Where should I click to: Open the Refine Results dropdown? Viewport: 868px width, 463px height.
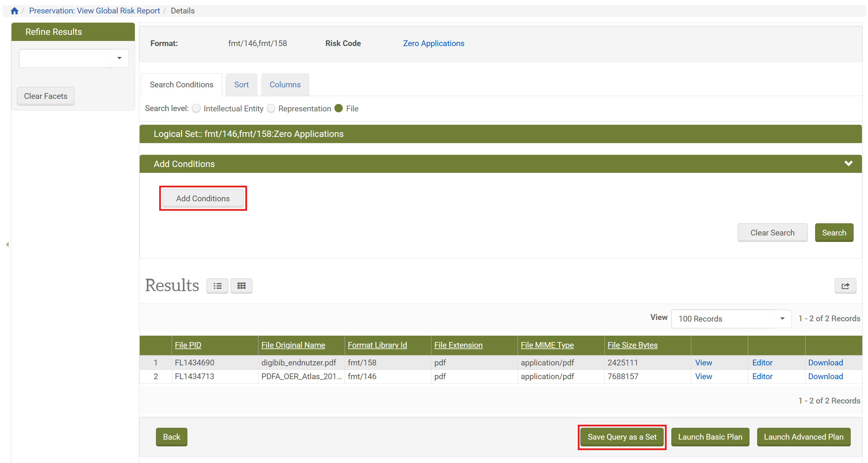pos(119,58)
